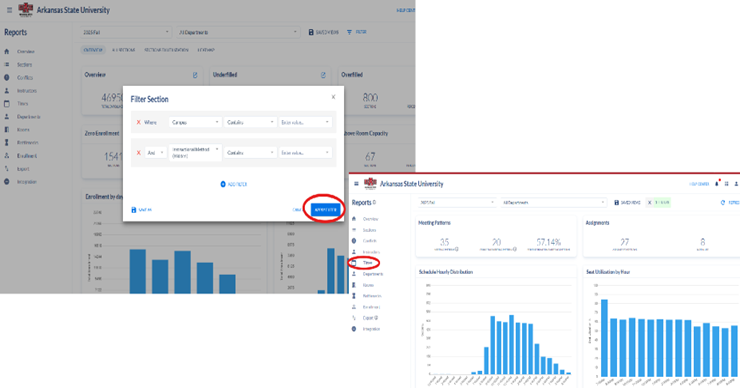Image resolution: width=740 pixels, height=388 pixels.
Task: Click Clear beside the Apply Filter button
Action: pyautogui.click(x=297, y=210)
